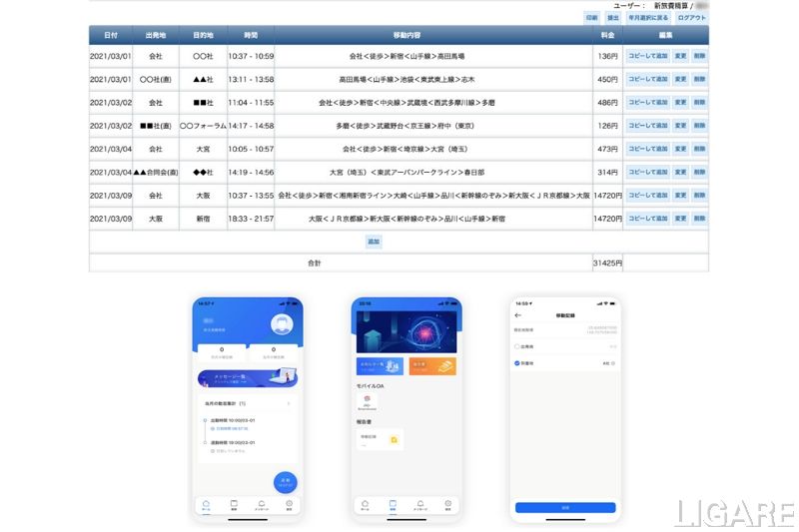Tap the back arrow on the 移動記録 screen
The image size is (799, 532).
(x=518, y=315)
